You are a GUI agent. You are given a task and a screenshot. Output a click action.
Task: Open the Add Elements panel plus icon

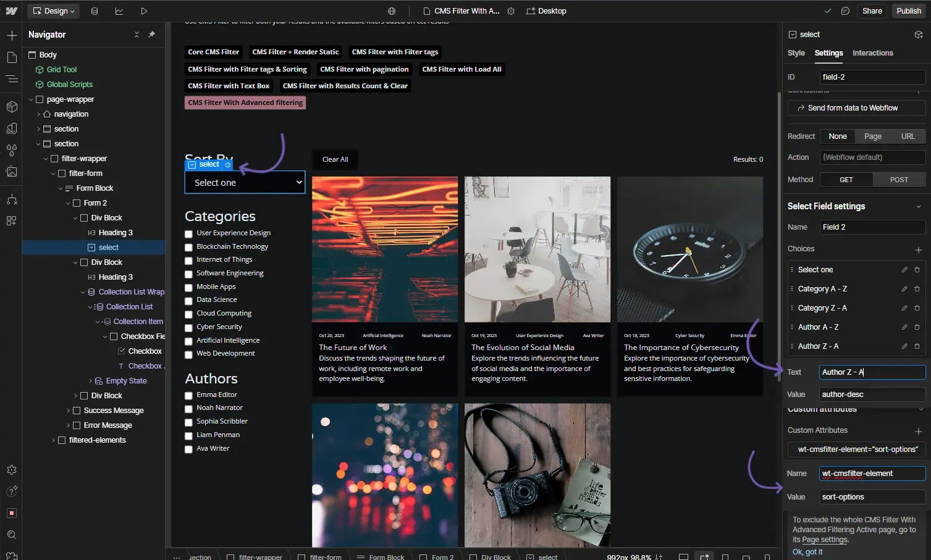12,35
